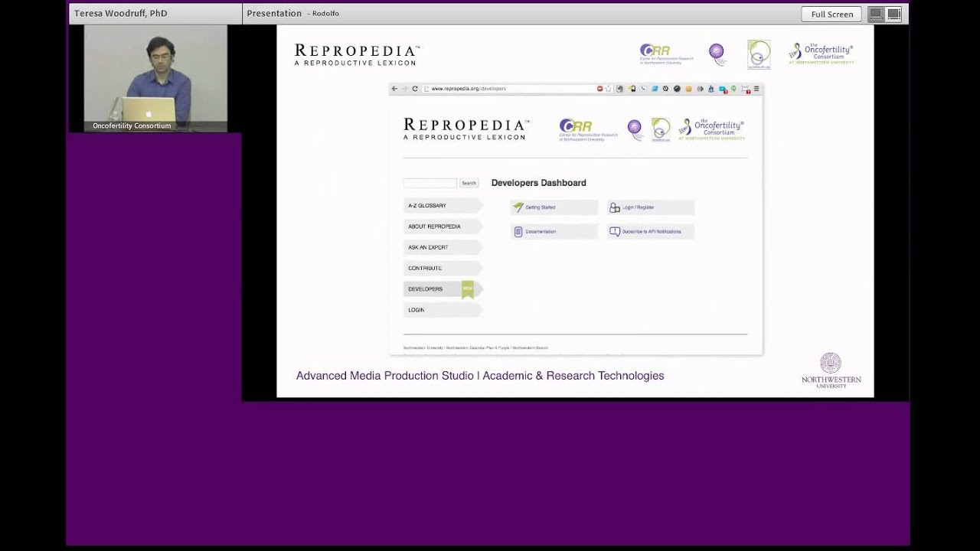Click the Developers Dashboard heading
The image size is (980, 551).
tap(539, 183)
